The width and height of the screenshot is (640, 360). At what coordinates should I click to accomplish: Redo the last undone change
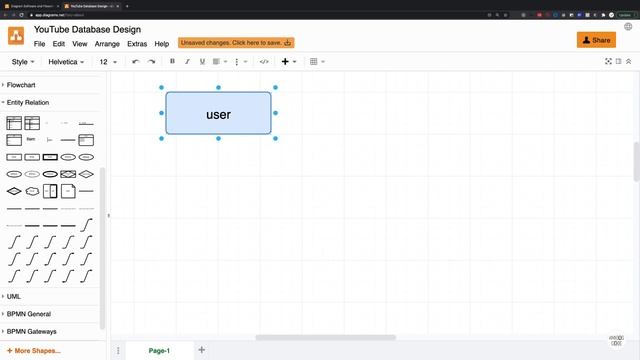coord(151,62)
